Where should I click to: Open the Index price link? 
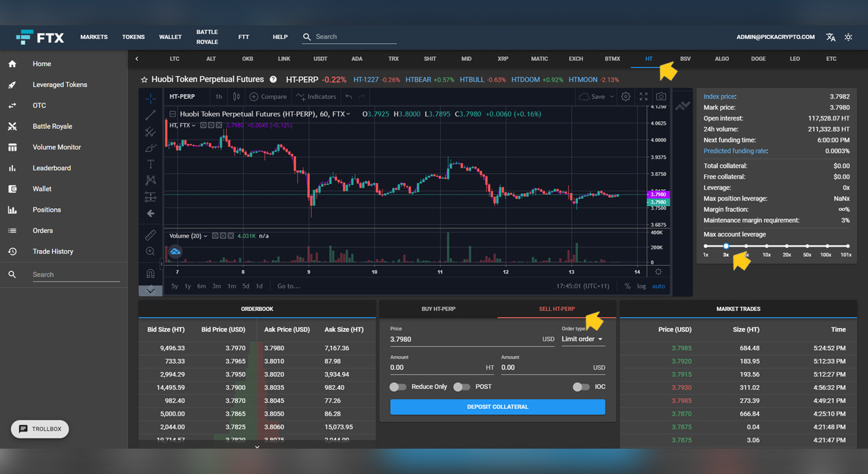(x=720, y=97)
